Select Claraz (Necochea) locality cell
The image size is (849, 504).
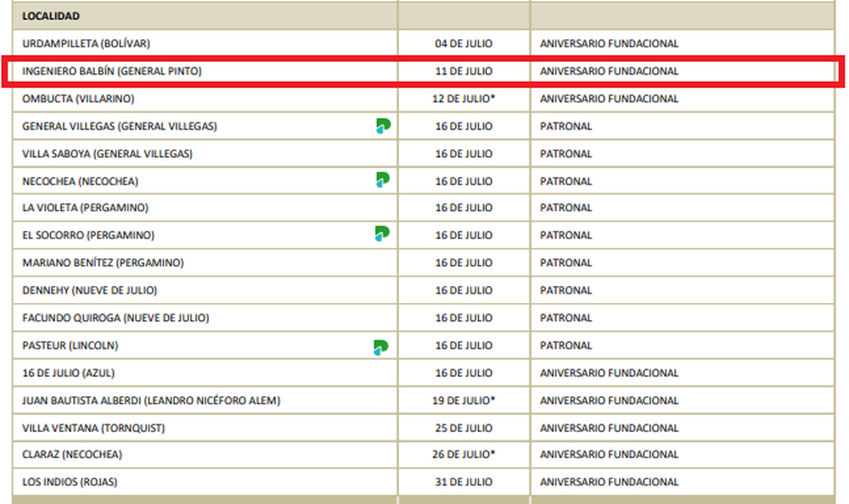pyautogui.click(x=72, y=455)
